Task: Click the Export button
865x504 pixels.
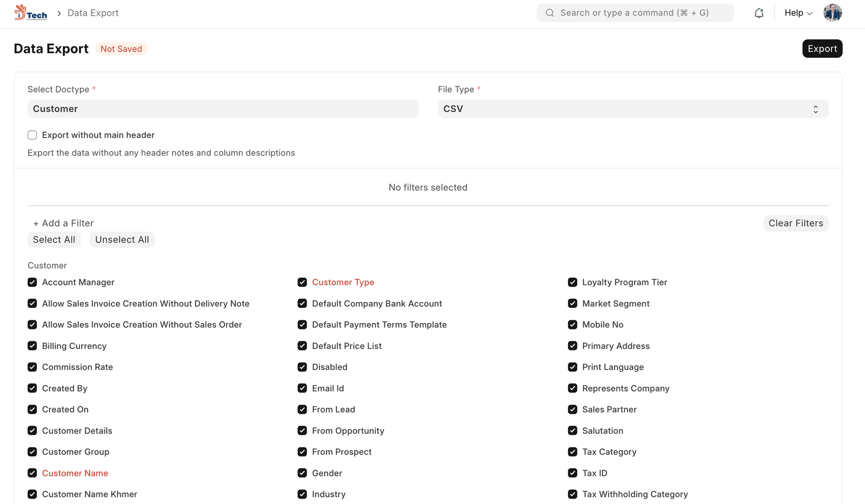Action: pos(822,49)
